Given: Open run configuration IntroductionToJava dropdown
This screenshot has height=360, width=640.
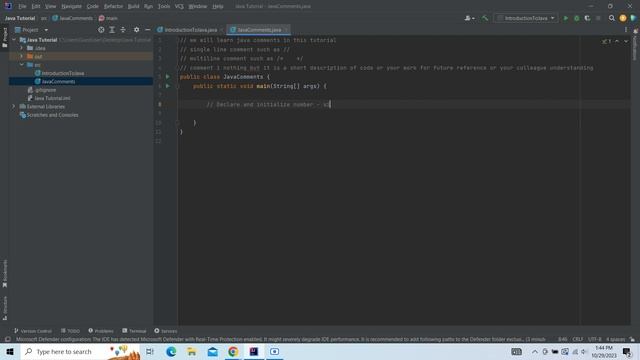Looking at the screenshot, I should click(526, 18).
